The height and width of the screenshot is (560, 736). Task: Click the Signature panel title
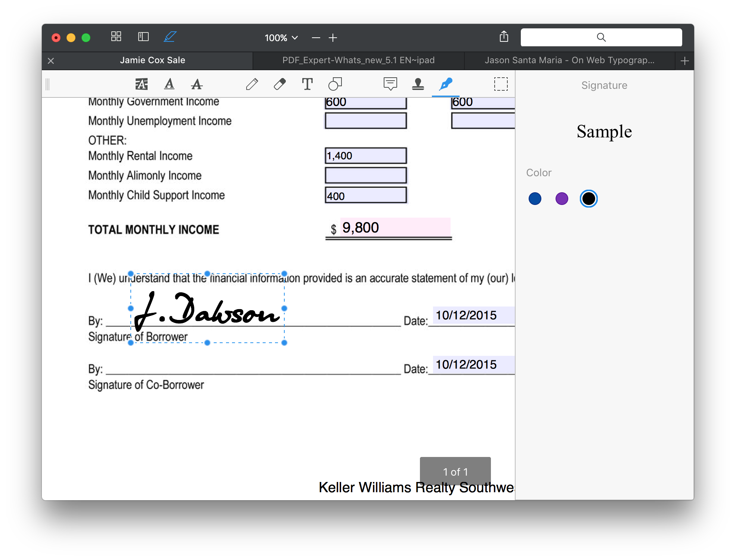pos(604,85)
